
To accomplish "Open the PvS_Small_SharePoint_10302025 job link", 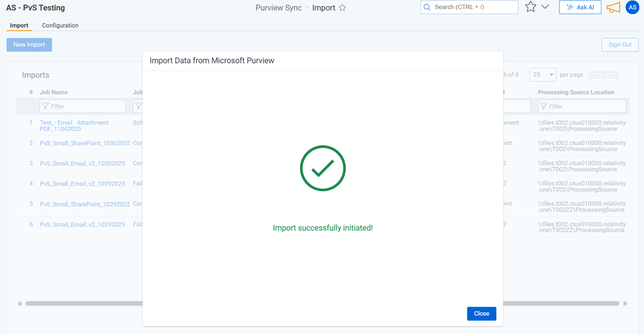I will 85,143.
